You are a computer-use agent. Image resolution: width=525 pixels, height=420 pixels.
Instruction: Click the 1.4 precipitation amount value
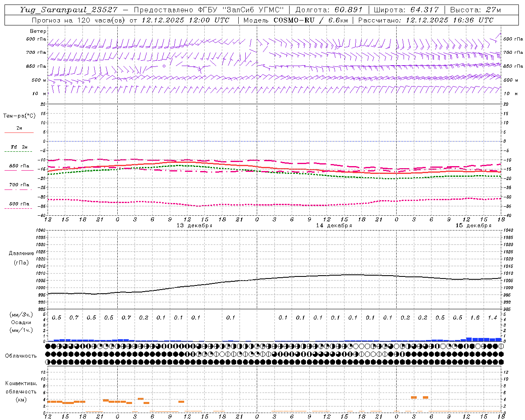(x=492, y=318)
